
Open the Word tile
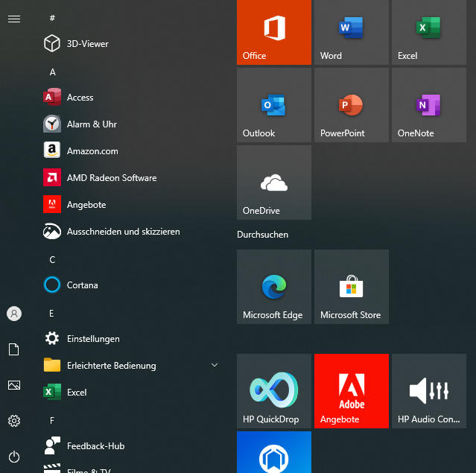352,32
